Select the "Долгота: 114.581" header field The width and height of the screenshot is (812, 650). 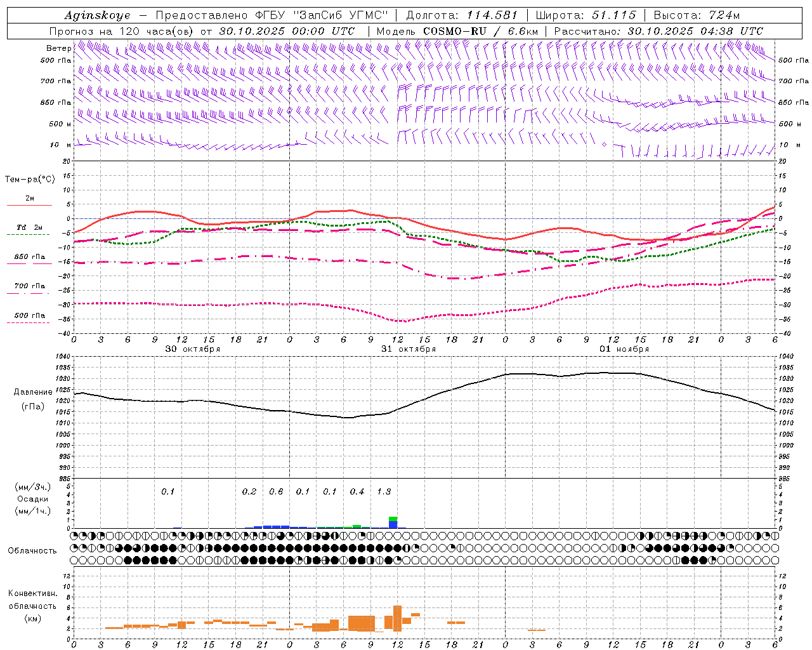point(462,15)
